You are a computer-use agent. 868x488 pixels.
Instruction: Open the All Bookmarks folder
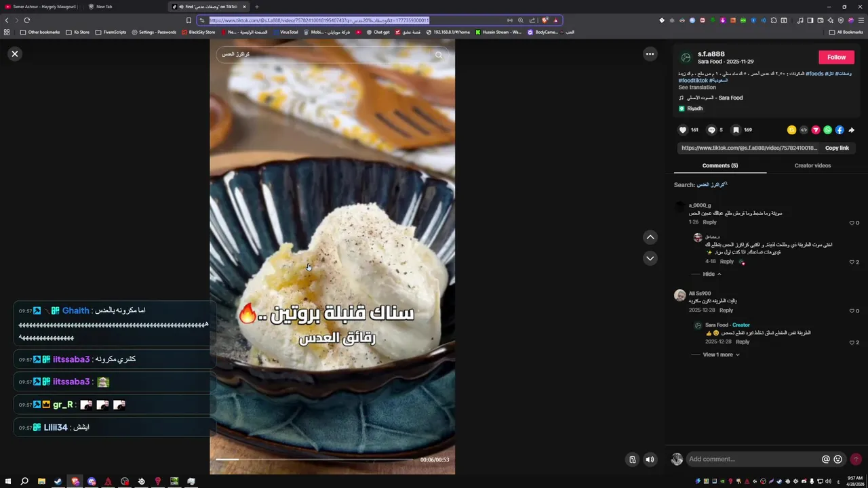pyautogui.click(x=846, y=32)
